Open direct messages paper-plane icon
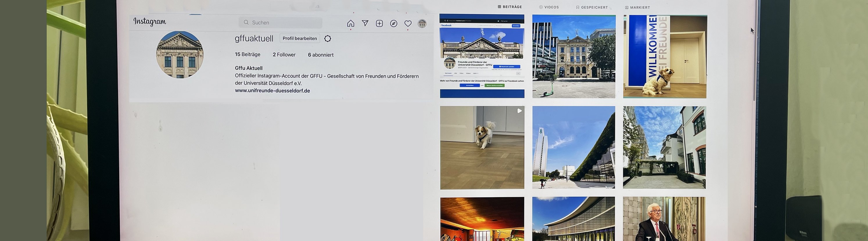Viewport: 868px width, 241px height. click(365, 23)
